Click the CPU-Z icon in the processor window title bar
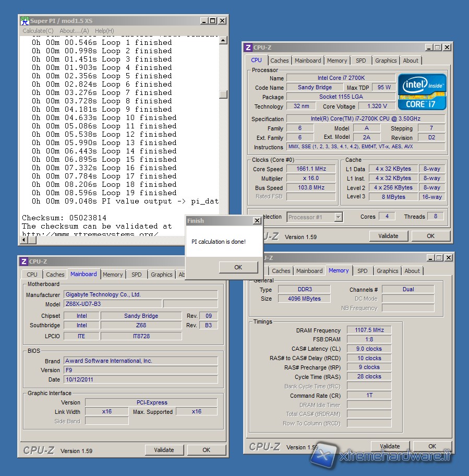 [x=248, y=47]
